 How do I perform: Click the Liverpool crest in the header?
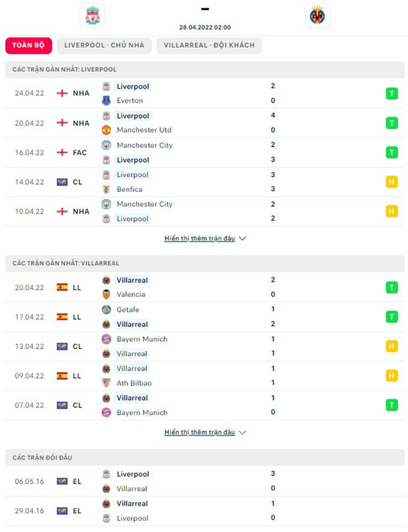(92, 16)
